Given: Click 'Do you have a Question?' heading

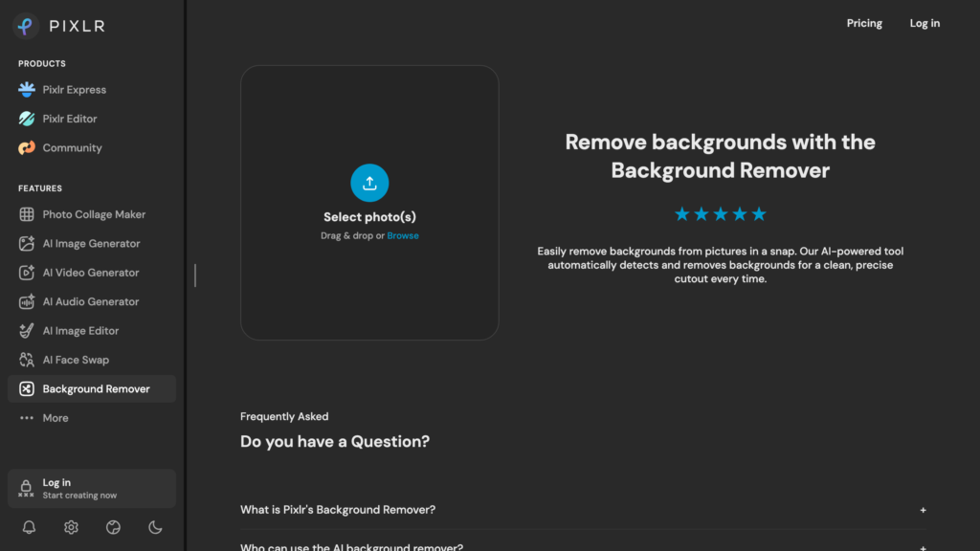Looking at the screenshot, I should (x=335, y=442).
